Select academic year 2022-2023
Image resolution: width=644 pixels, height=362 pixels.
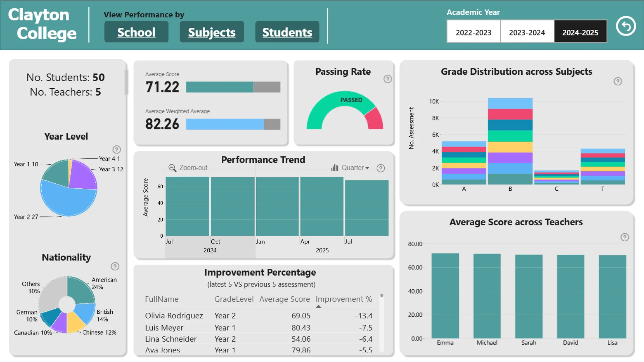click(x=473, y=33)
